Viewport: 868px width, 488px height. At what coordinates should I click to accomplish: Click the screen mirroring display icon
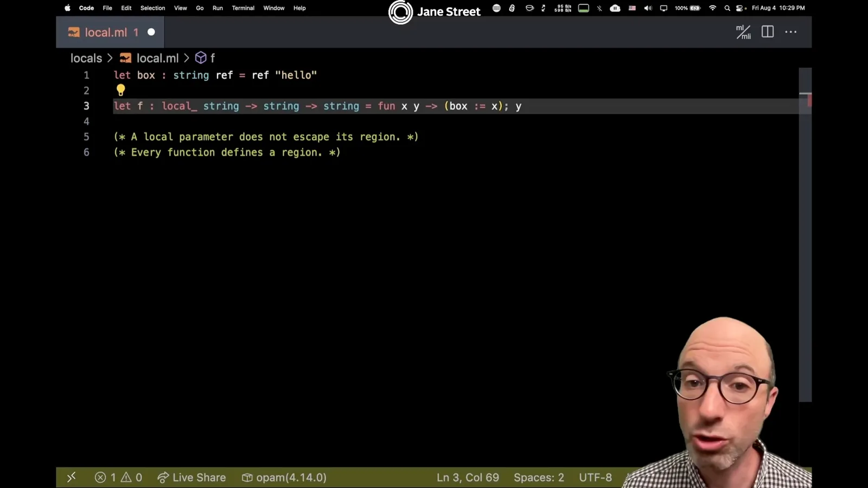663,8
